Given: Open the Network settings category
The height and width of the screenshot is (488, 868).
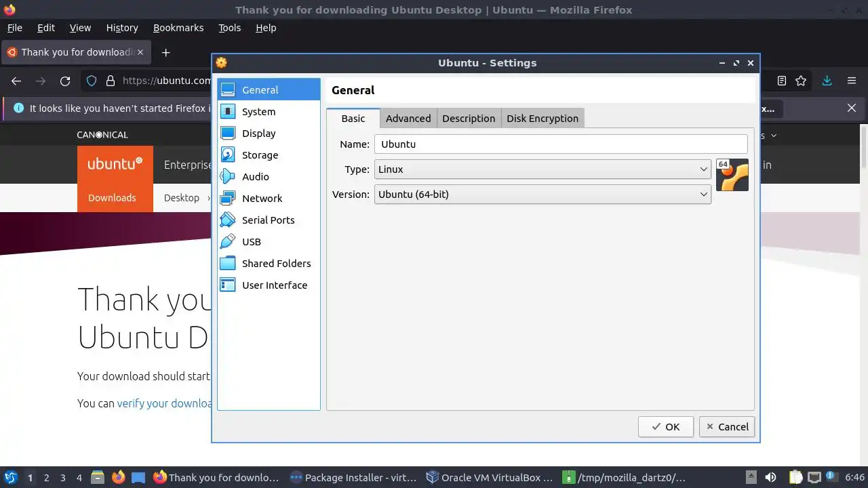Looking at the screenshot, I should point(269,198).
